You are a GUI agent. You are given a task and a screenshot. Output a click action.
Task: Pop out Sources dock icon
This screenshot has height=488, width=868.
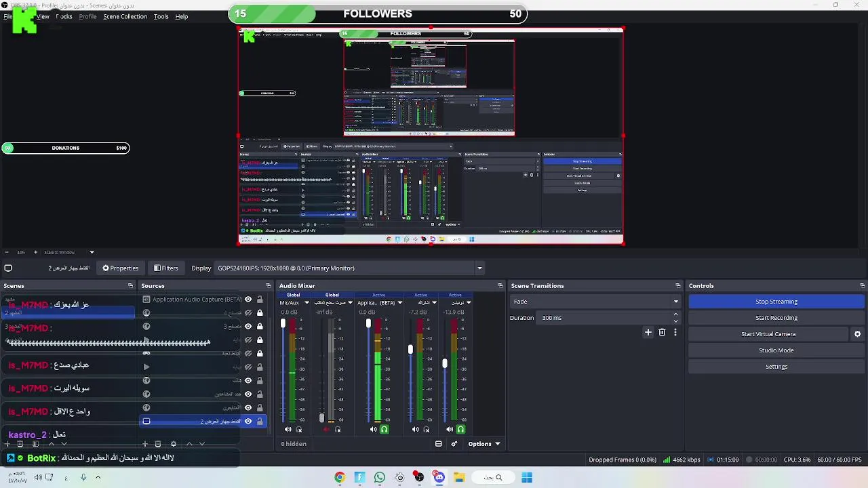point(268,285)
